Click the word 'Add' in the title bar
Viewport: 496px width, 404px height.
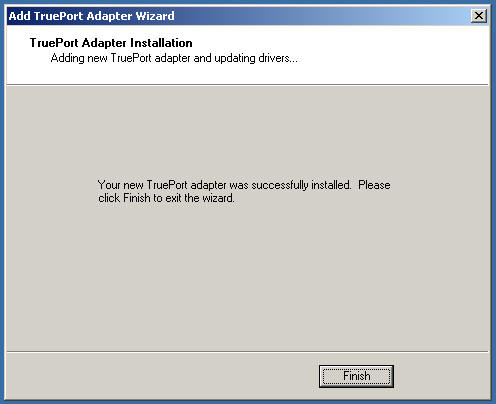point(20,16)
